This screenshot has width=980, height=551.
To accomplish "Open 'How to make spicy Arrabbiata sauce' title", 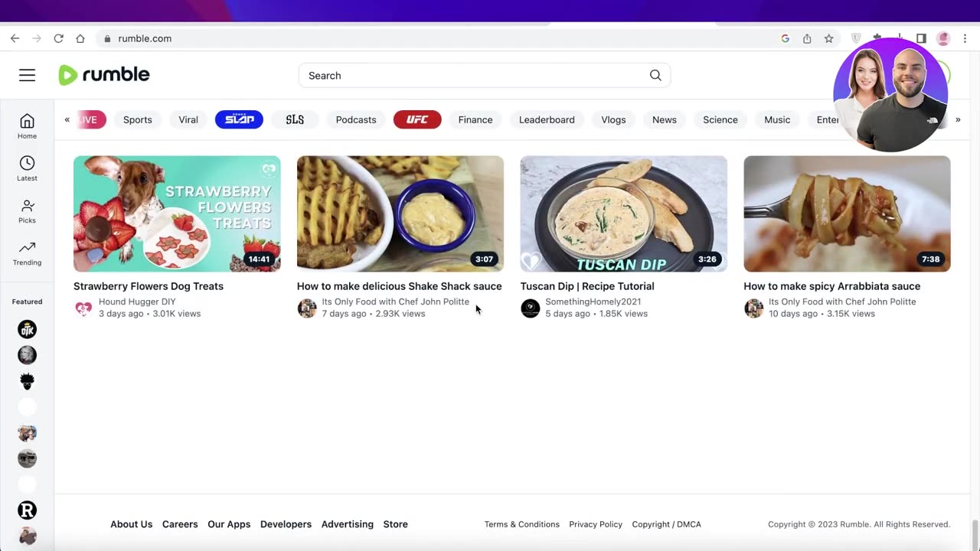I will pos(832,286).
